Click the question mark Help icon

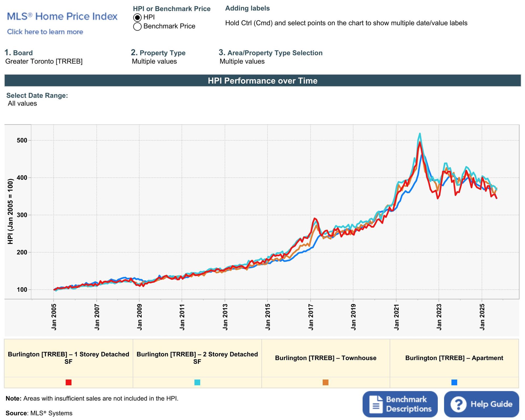click(x=459, y=404)
